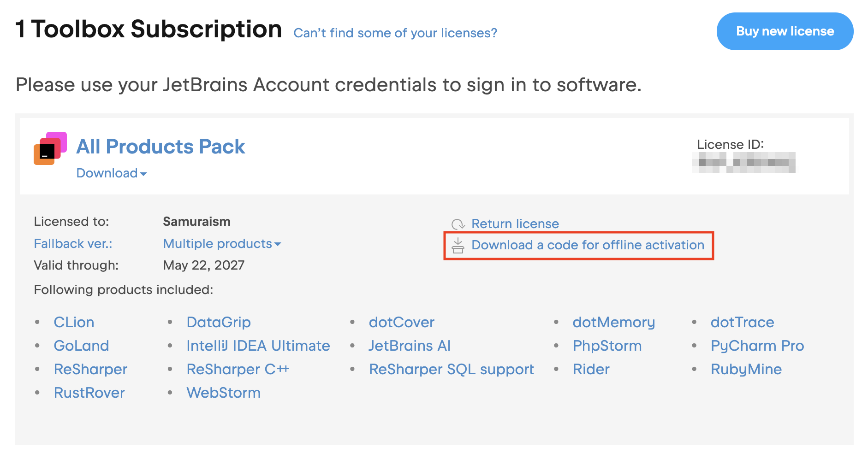Open the Fallback ver. link
868x459 pixels.
(x=73, y=243)
